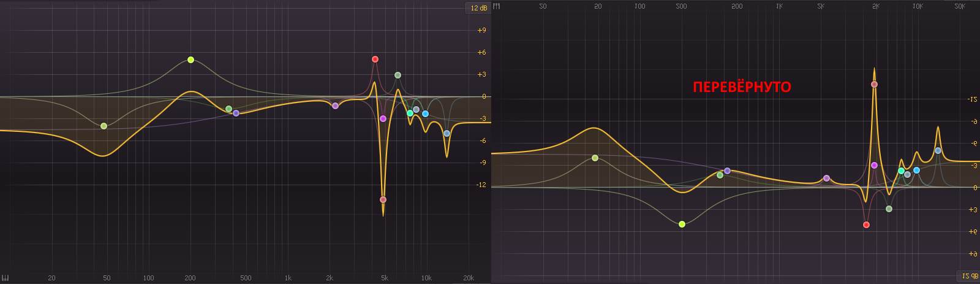Select the topmost pink node in flipped EQ
This screenshot has width=980, height=284.
tap(874, 85)
